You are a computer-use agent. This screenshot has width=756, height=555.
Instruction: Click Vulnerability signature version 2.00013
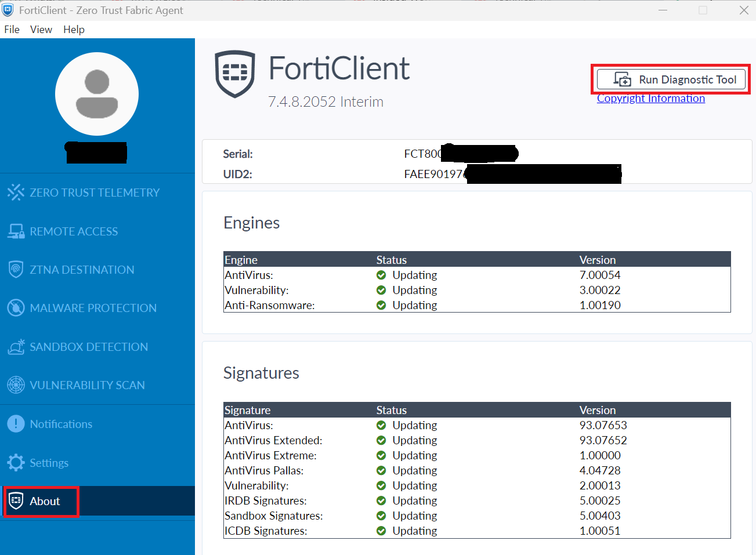(x=600, y=485)
